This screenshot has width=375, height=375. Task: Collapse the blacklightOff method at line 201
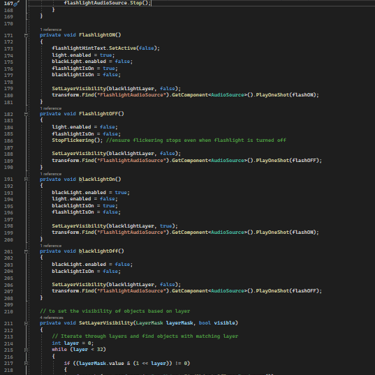pos(26,251)
